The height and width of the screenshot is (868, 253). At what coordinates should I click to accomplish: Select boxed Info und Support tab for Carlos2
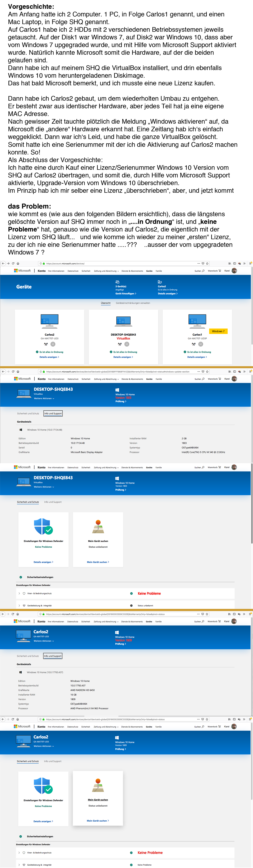coord(53,656)
